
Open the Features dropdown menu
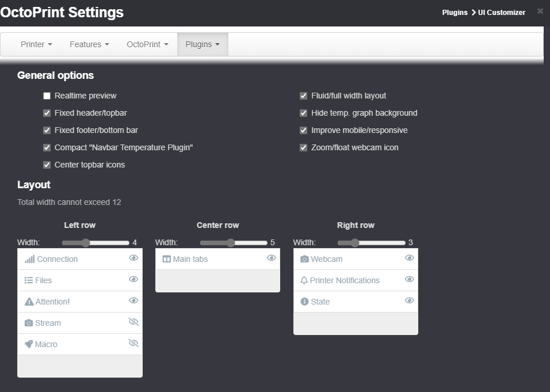point(89,44)
